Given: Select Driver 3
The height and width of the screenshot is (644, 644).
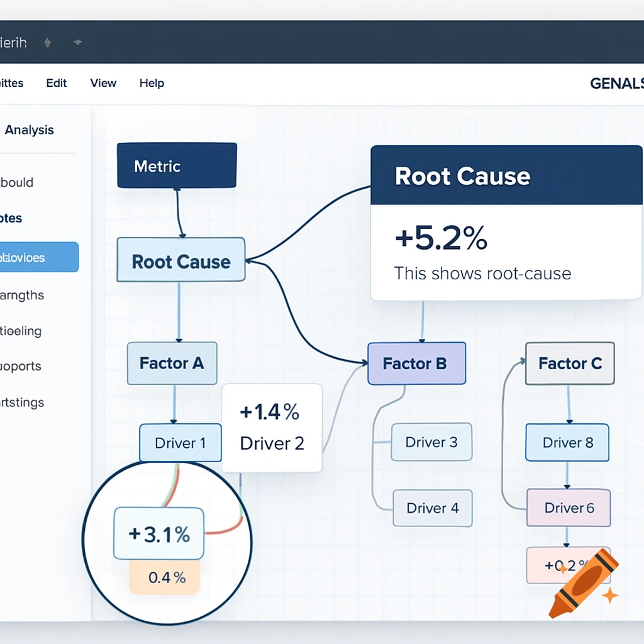Looking at the screenshot, I should coord(431,442).
